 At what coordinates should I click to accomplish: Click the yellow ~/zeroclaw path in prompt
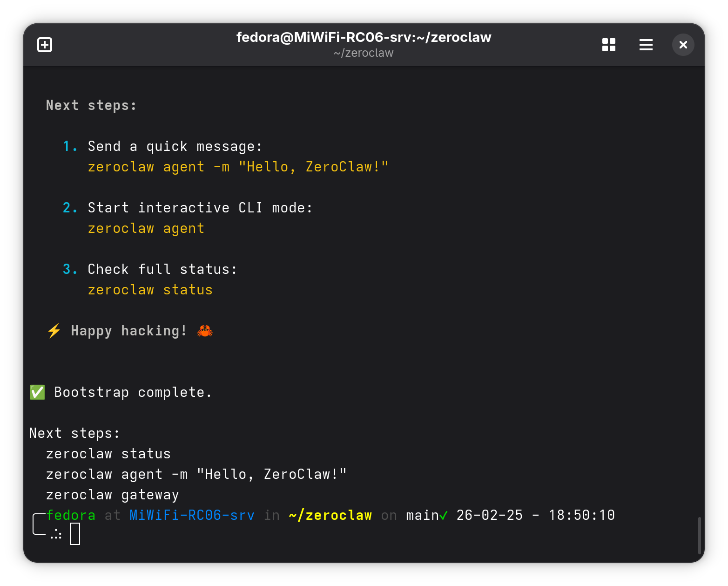pos(330,515)
